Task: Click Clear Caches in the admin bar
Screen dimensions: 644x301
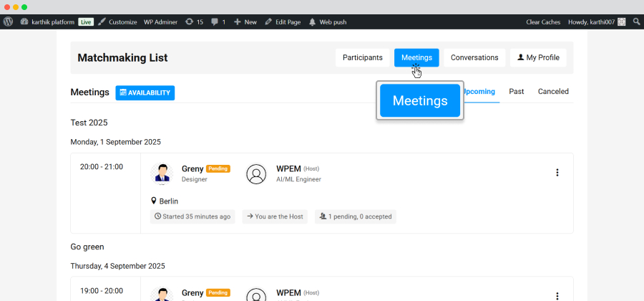Action: pos(543,22)
